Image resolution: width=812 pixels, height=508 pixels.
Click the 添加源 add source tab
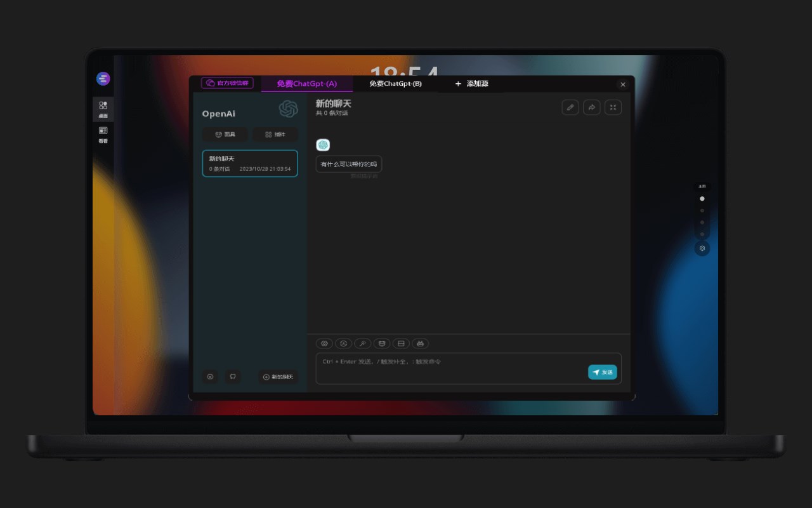(471, 84)
